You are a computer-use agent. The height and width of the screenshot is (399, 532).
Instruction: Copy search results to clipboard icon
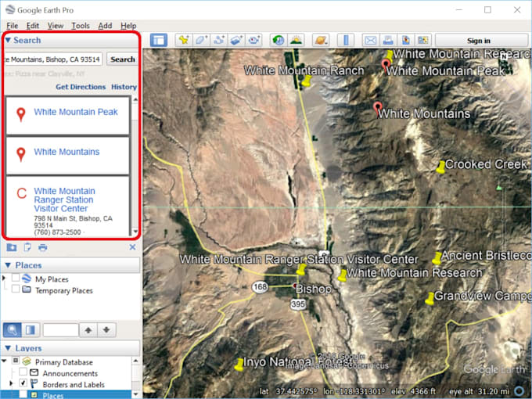(27, 247)
